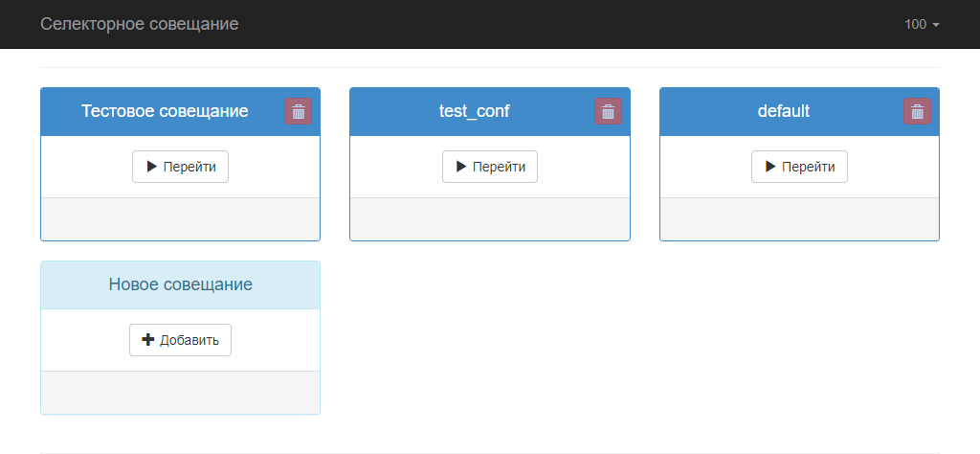
Task: Click the "Добавить" label to add conference
Action: 189,340
